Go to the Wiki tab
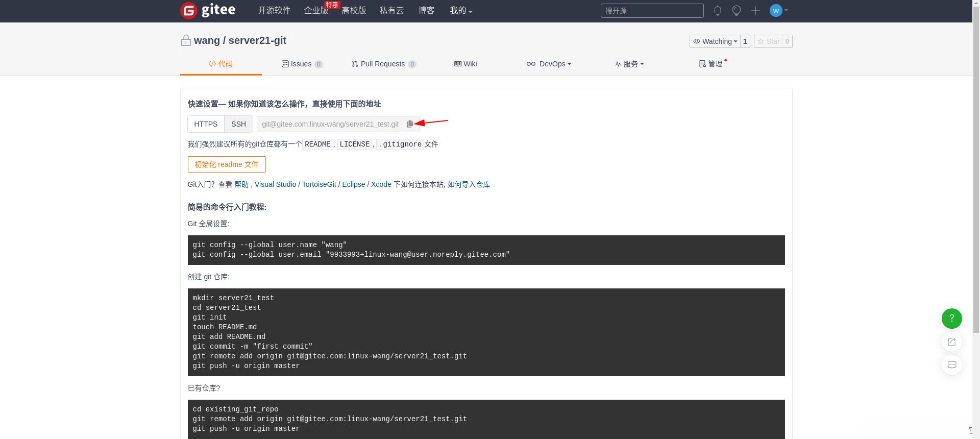 (x=465, y=64)
